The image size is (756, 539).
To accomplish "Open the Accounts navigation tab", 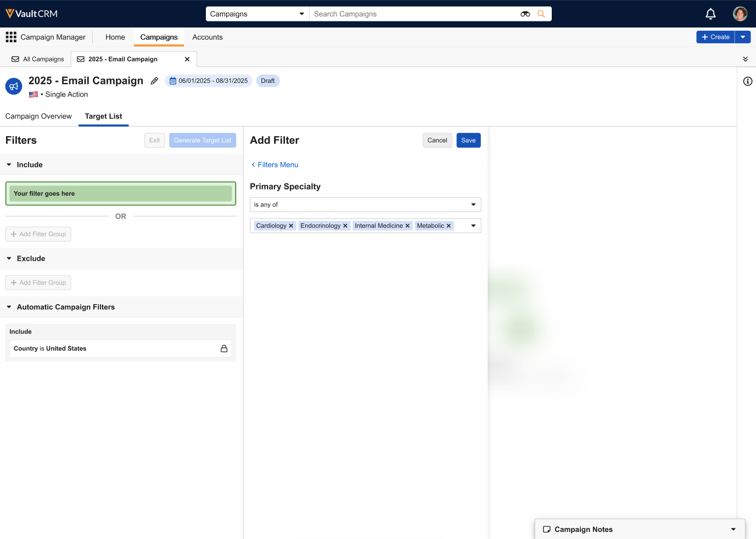I will tap(208, 37).
